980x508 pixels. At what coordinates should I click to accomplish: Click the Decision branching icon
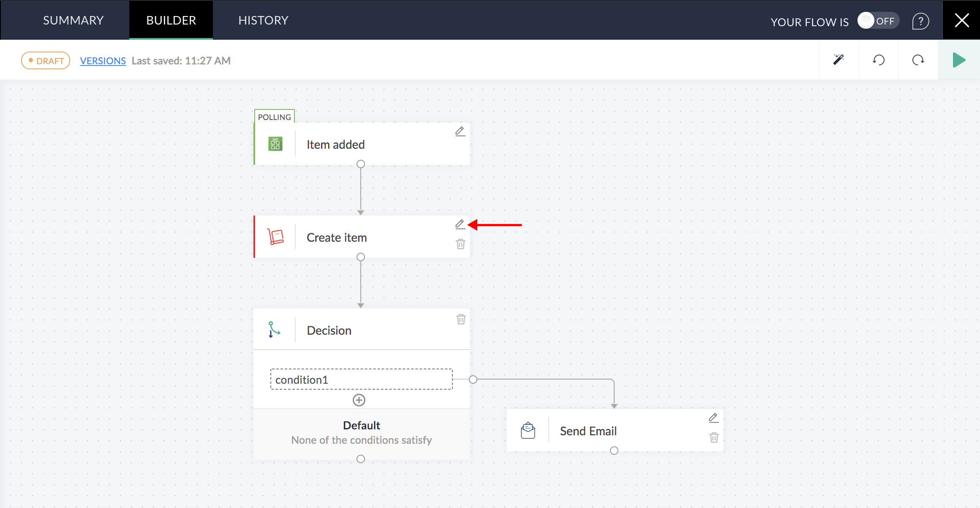click(274, 329)
